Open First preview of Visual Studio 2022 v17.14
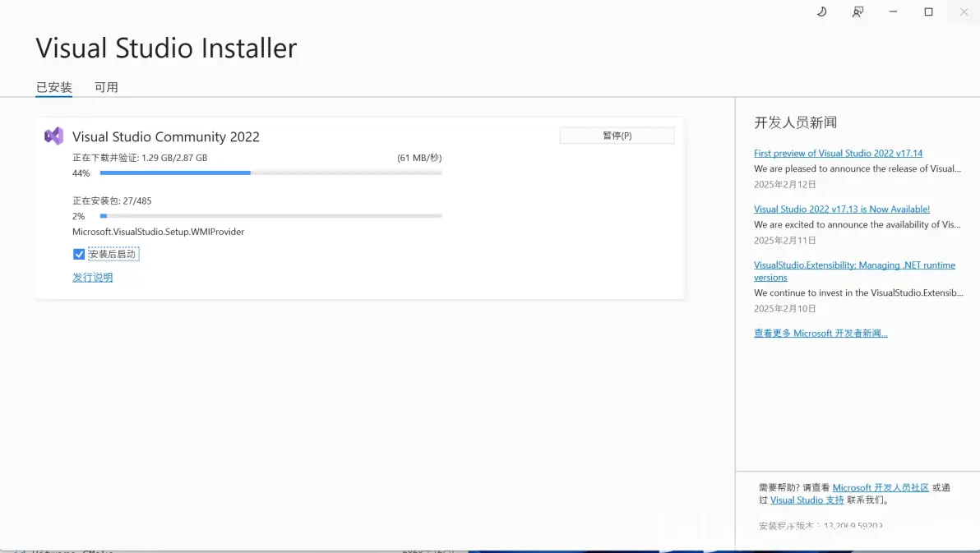Image resolution: width=980 pixels, height=553 pixels. (x=838, y=153)
